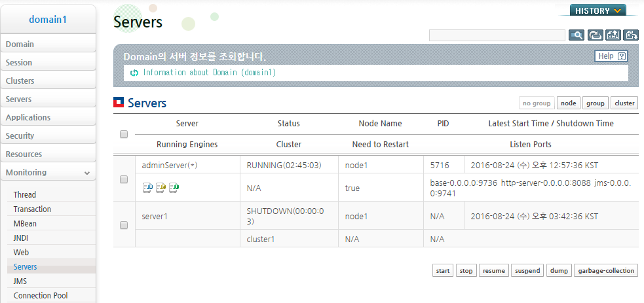Select the adminServer row checkbox
This screenshot has width=644, height=303.
[124, 179]
